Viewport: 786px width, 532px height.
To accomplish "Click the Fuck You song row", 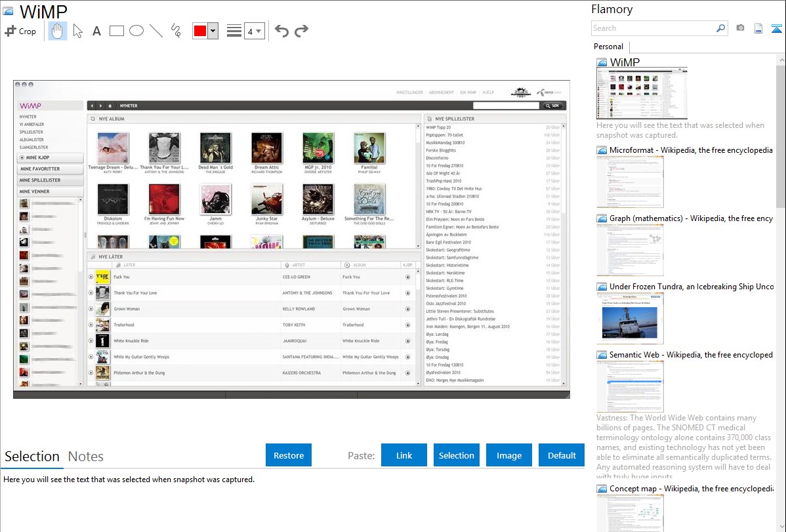I will 251,277.
